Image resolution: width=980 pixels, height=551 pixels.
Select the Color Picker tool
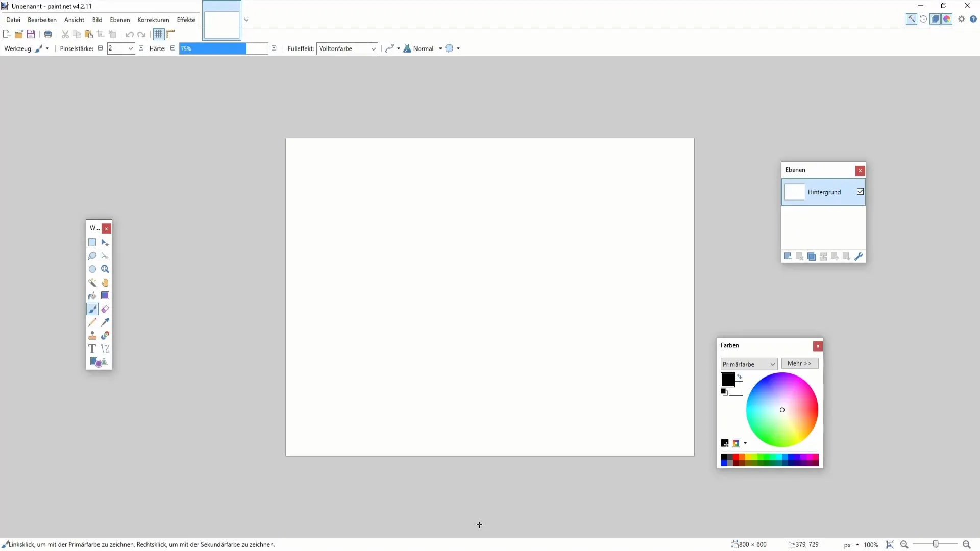pyautogui.click(x=105, y=321)
